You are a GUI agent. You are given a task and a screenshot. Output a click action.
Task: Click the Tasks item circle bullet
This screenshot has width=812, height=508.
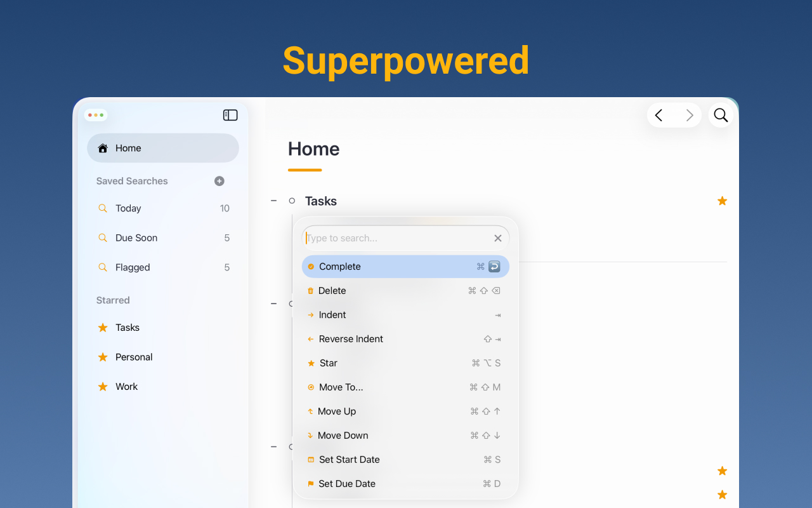(292, 201)
